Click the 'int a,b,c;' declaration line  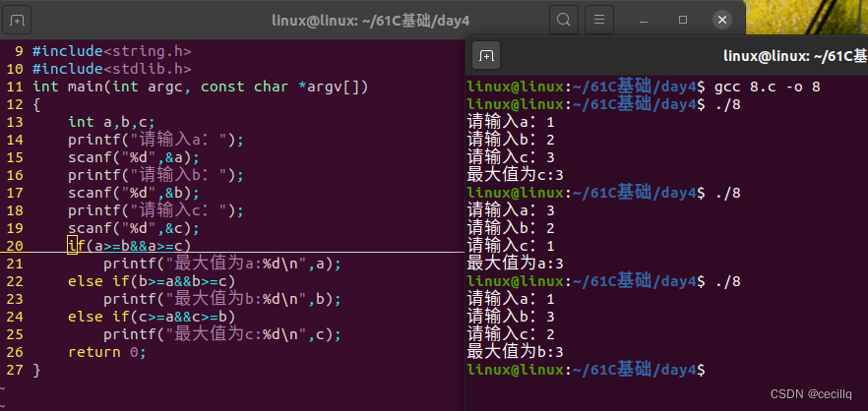point(112,122)
